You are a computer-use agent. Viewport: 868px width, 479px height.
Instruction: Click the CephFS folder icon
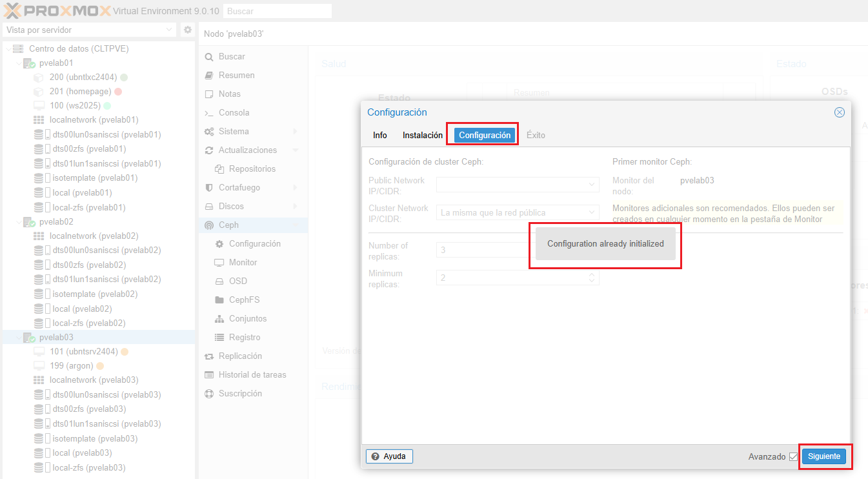219,300
